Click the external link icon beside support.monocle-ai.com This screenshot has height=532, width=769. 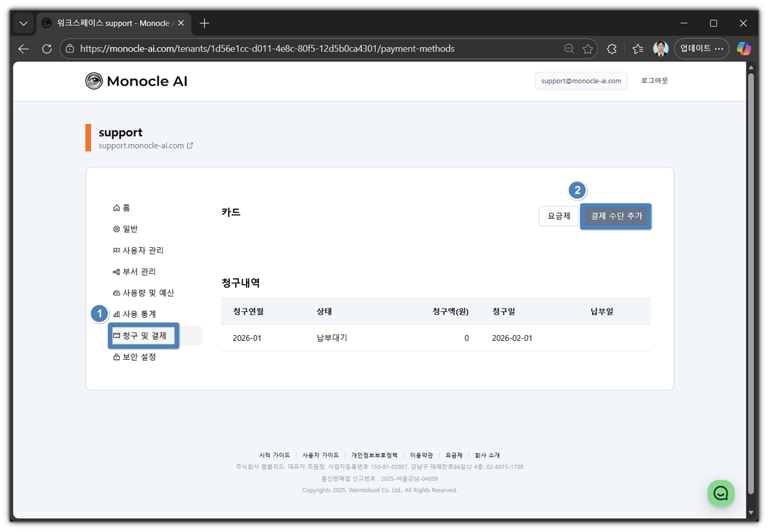[189, 145]
